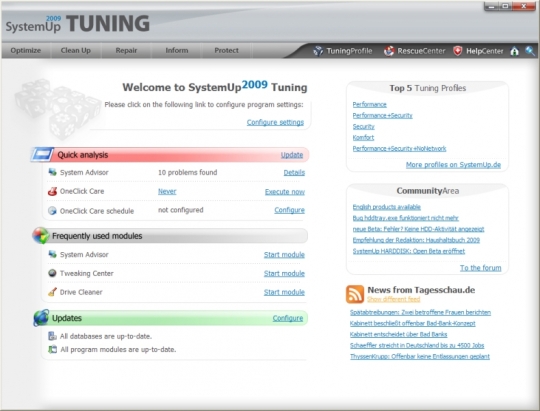Screen dimensions: 540x411
Task: Click the 'Top 5 Tuning Profiles' heading
Action: pyautogui.click(x=428, y=88)
